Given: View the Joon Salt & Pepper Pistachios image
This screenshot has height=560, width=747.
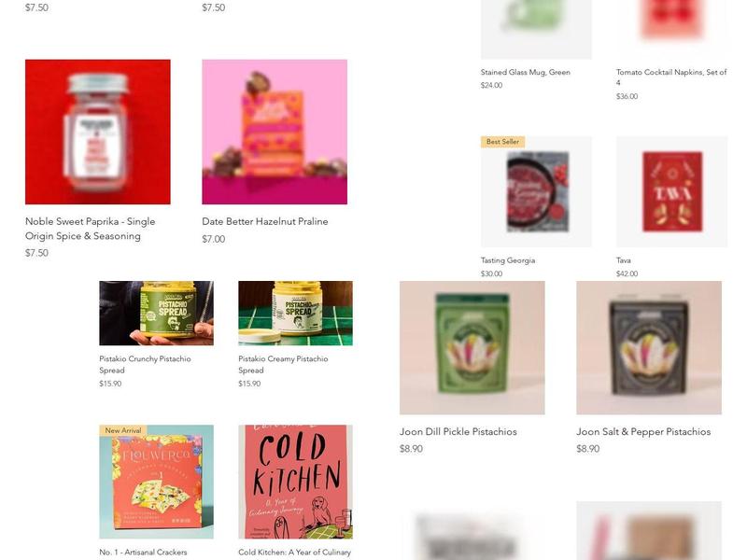Looking at the screenshot, I should (649, 347).
